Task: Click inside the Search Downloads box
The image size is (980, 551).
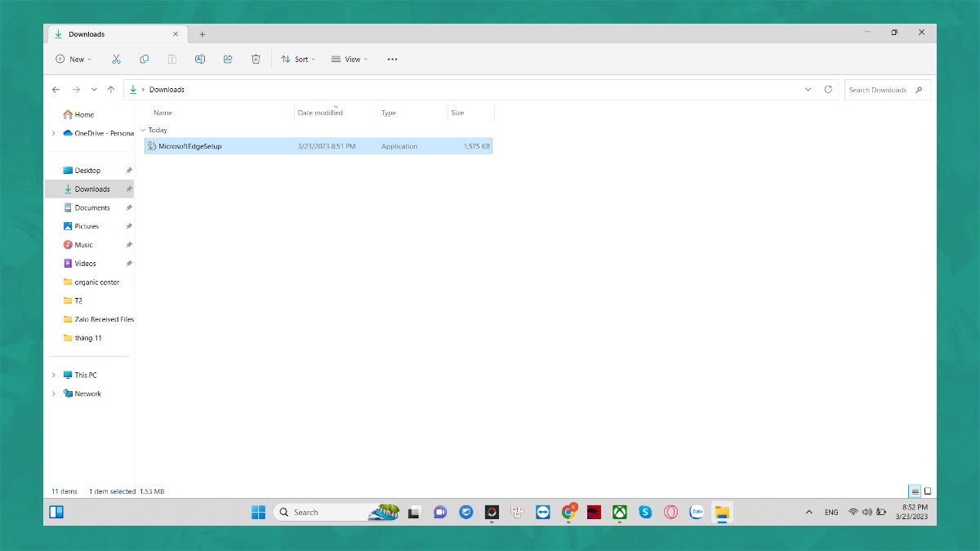Action: tap(882, 89)
